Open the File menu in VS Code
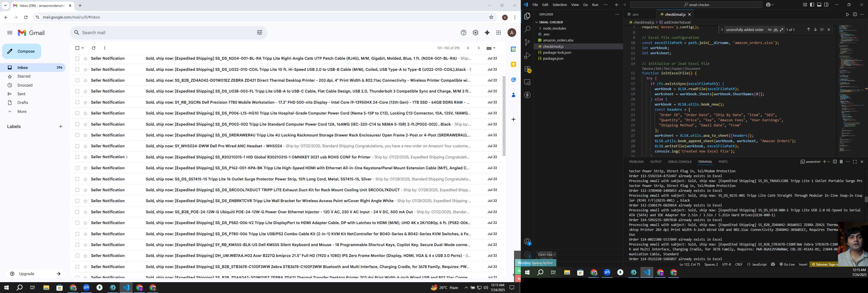 pos(535,5)
